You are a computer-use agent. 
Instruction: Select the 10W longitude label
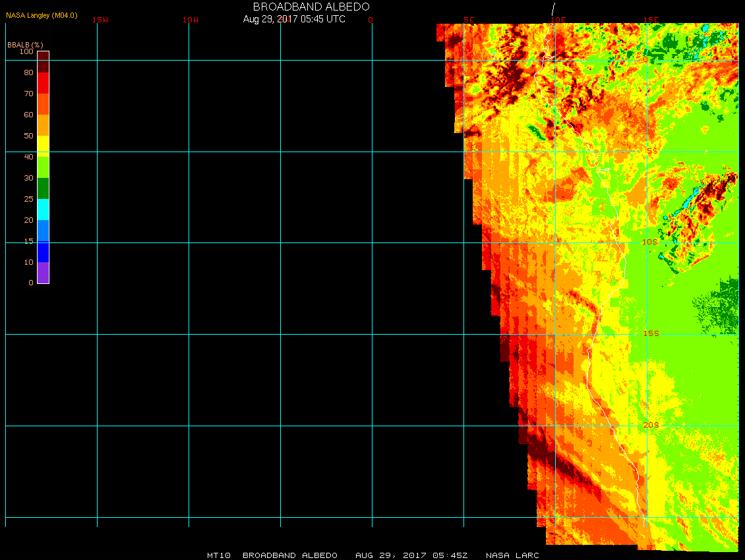click(x=191, y=20)
